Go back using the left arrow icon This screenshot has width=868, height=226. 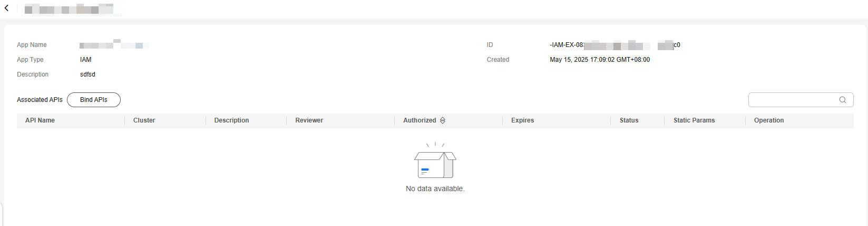pos(6,8)
